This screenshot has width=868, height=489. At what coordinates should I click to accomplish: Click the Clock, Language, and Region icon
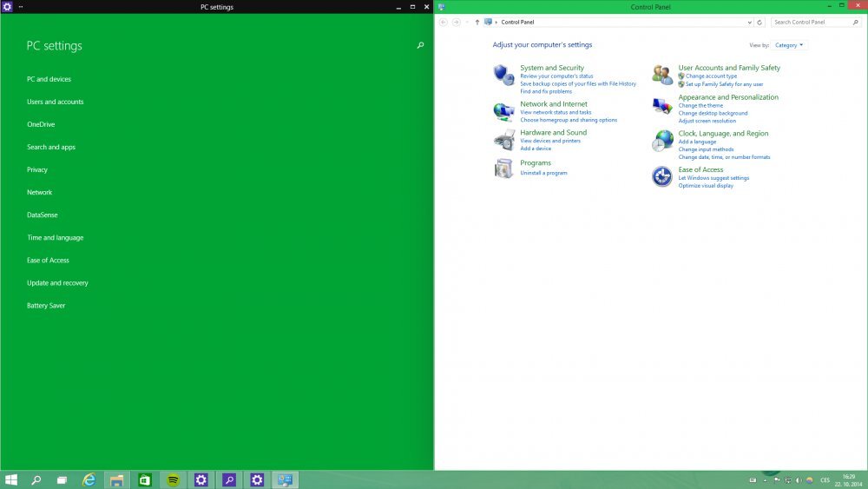[662, 142]
